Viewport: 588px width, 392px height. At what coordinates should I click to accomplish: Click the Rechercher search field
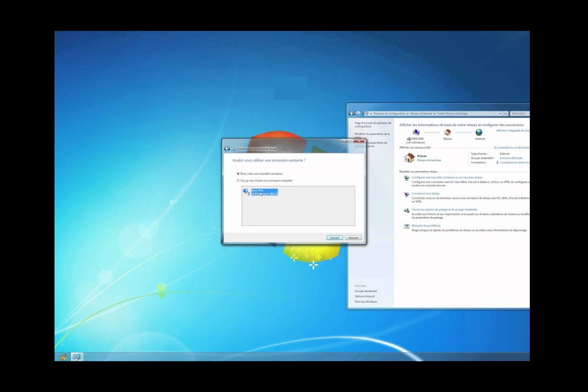(520, 114)
